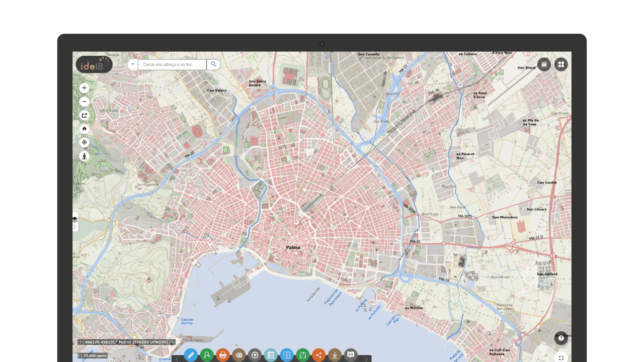Click the search magnifier button
Image resolution: width=644 pixels, height=362 pixels.
(x=213, y=64)
